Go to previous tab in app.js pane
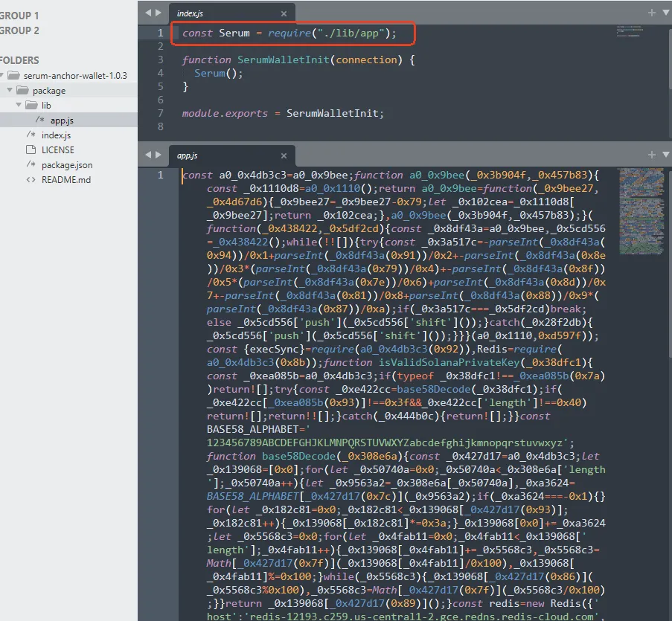Image resolution: width=672 pixels, height=621 pixels. point(148,155)
